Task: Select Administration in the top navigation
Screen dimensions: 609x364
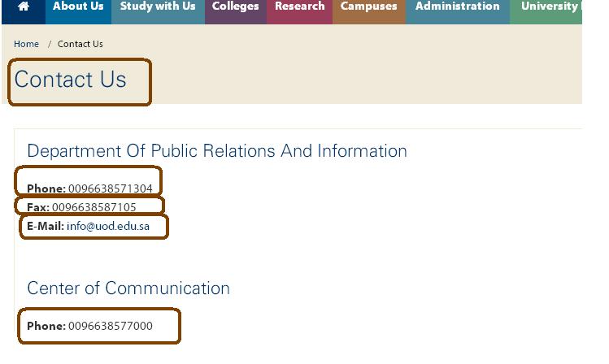Action: click(457, 6)
